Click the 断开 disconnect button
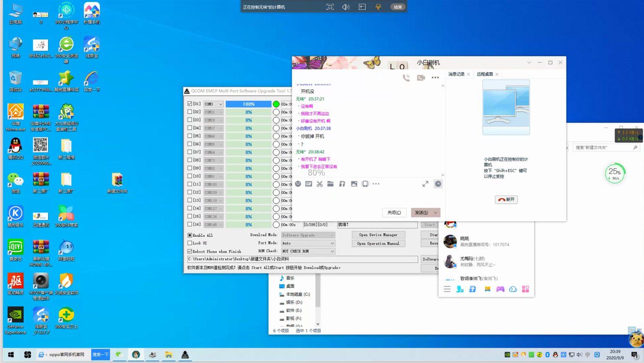Image resolution: width=644 pixels, height=363 pixels. [506, 200]
